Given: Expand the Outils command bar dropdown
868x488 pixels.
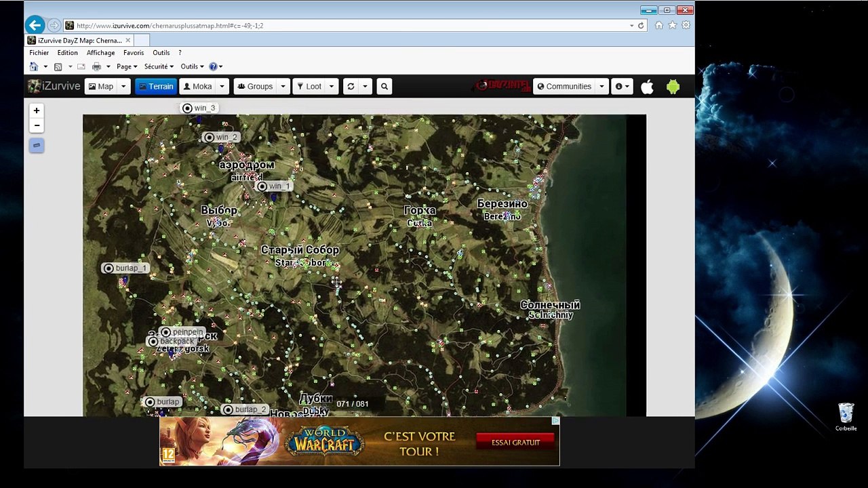Looking at the screenshot, I should click(x=192, y=66).
